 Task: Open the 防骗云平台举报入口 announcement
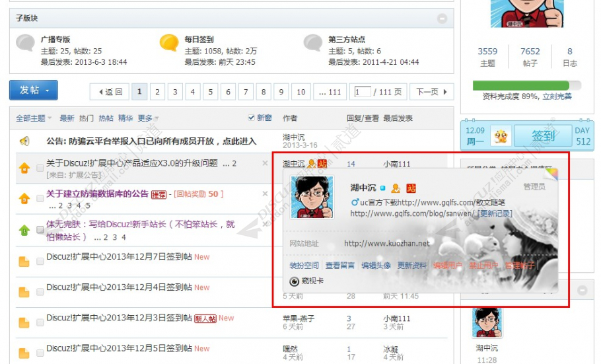tap(151, 141)
